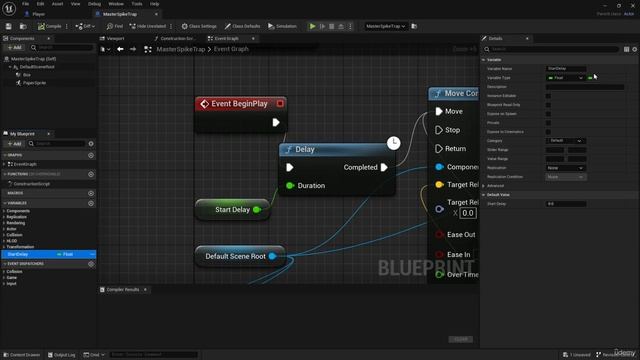This screenshot has height=360, width=640.
Task: Expand the Transformation variable category
Action: [4, 247]
